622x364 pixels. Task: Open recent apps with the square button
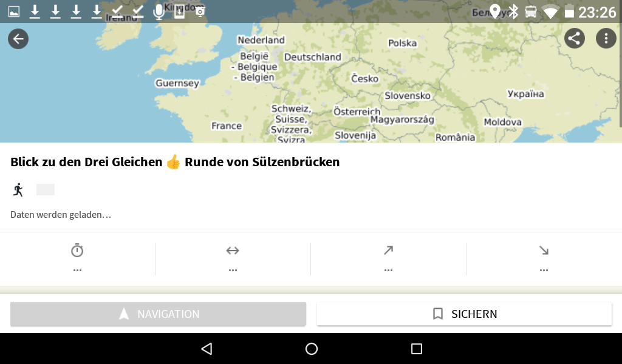pyautogui.click(x=416, y=349)
